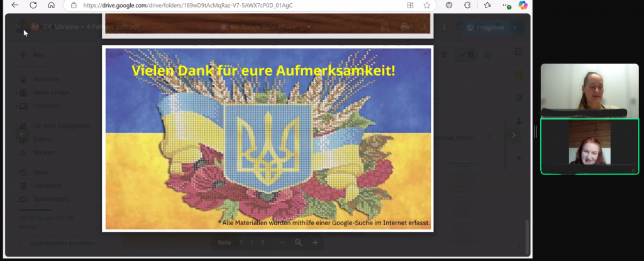
Task: Open Meine Ablage in sidebar
Action: coord(50,92)
